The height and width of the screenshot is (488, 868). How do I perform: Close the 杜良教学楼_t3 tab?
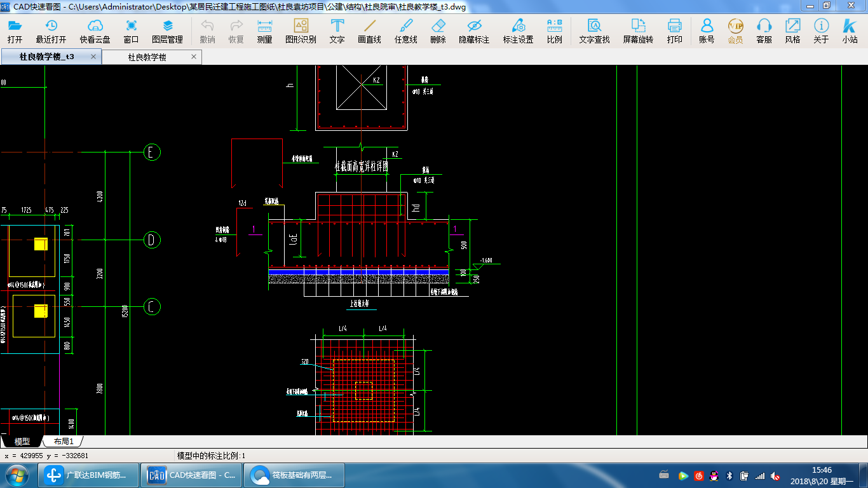coord(93,57)
